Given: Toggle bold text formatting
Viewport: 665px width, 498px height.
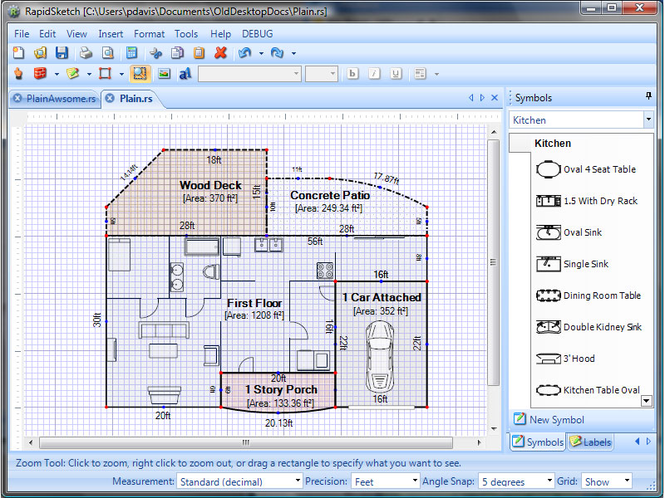Looking at the screenshot, I should coord(352,74).
